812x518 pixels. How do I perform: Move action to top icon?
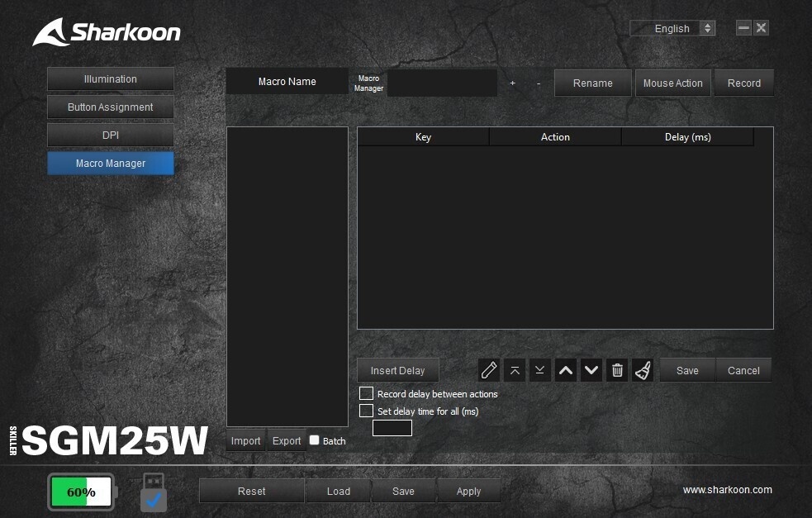515,370
